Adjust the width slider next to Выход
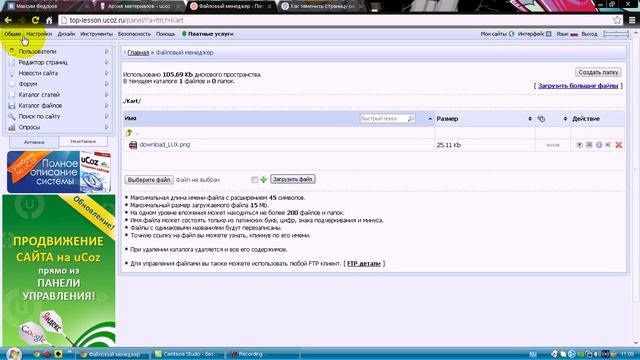 (616, 34)
